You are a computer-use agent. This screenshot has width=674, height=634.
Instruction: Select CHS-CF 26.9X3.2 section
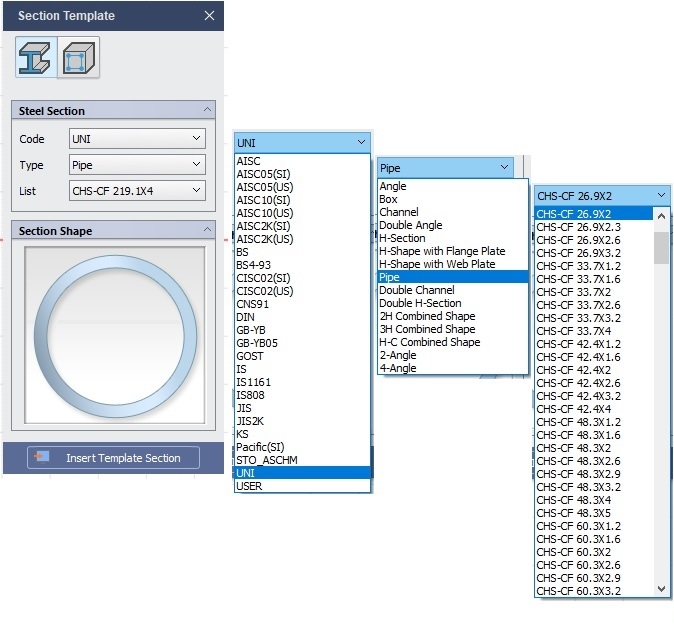(594, 253)
